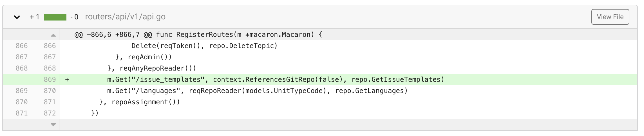
Task: Expand hidden lines above line 866
Action: pos(53,35)
